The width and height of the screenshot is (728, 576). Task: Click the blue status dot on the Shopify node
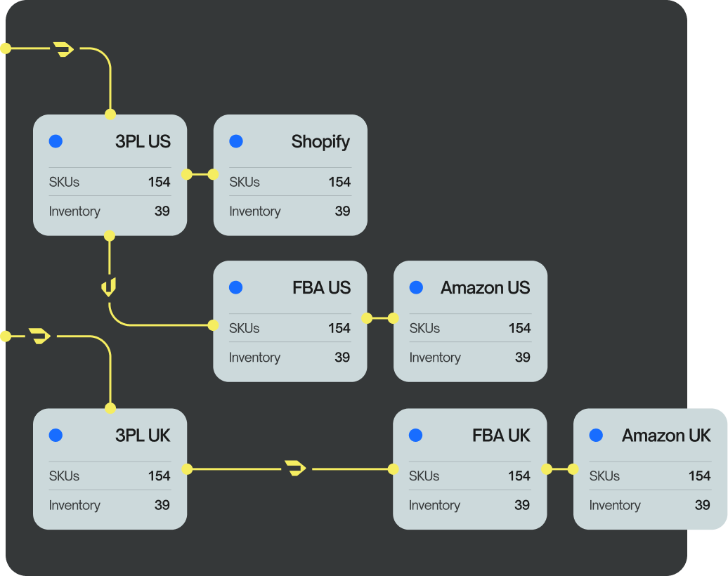point(235,141)
